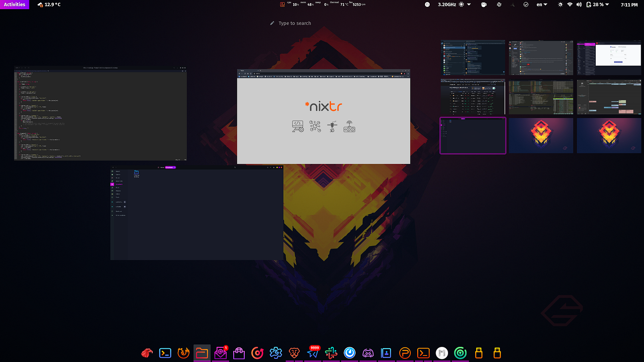Open the Slack tray icon in top bar
Screen dimensions: 644x362
click(x=499, y=5)
